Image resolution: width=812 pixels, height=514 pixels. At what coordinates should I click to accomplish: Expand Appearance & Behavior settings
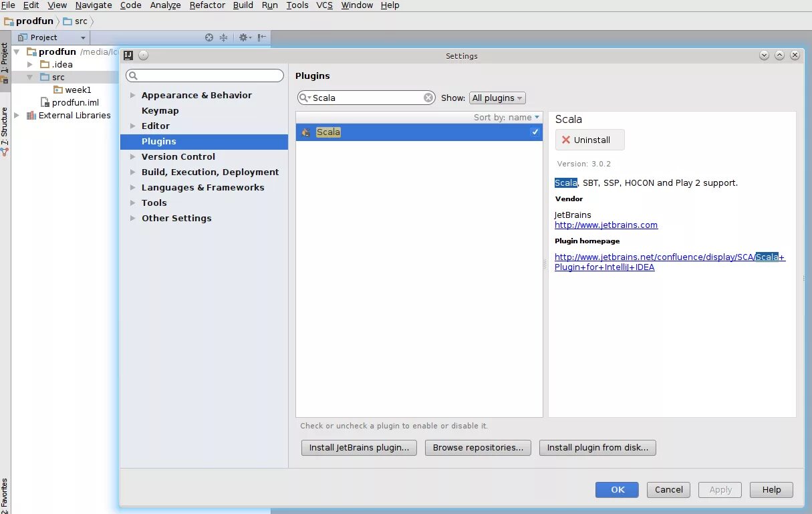(x=132, y=96)
